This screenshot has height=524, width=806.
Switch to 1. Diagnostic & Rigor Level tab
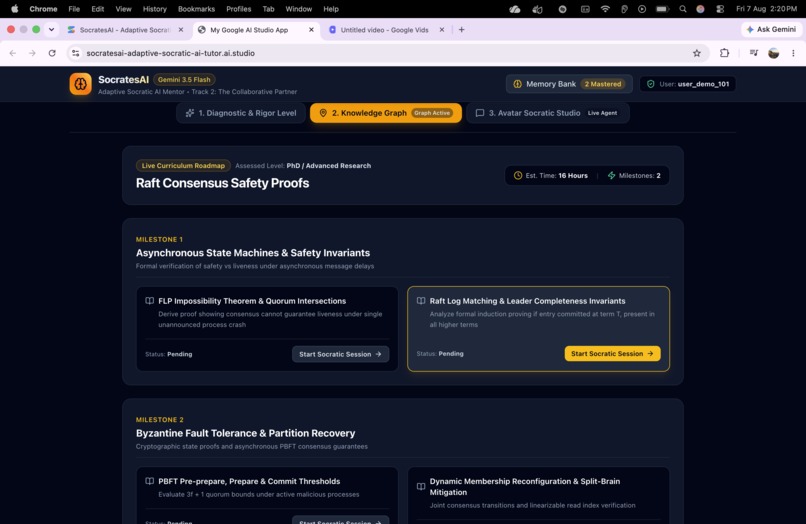click(x=241, y=113)
